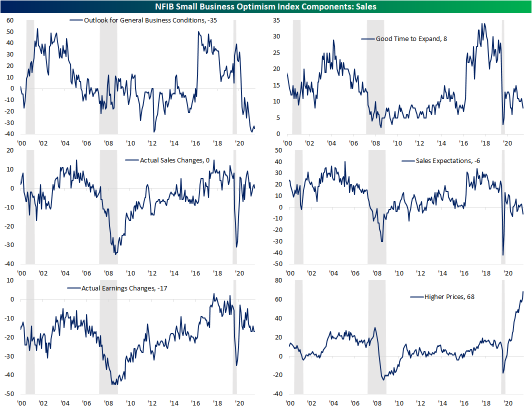Screen dimensions: 532x411
Task: Select the '35' y-axis label on Good Time chart
Action: 275,20
